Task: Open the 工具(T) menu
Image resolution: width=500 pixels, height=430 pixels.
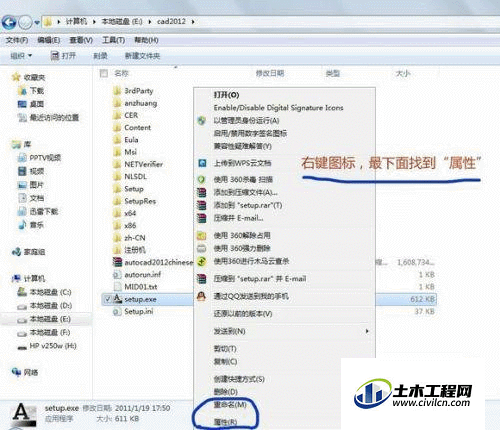Action: (113, 40)
